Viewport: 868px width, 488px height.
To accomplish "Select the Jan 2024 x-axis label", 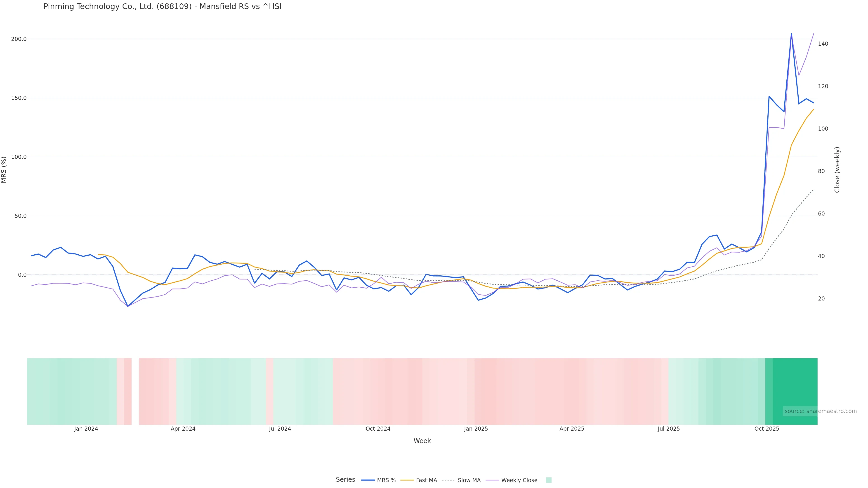I will [86, 429].
